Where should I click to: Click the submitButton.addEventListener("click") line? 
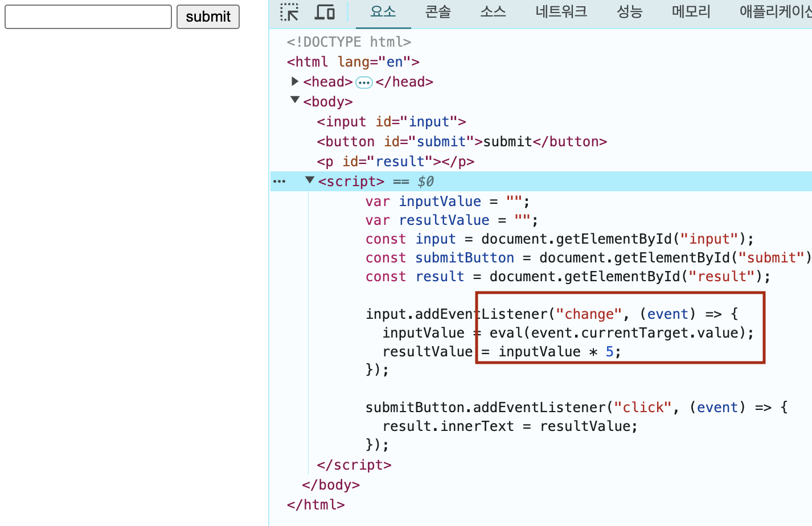coord(577,408)
